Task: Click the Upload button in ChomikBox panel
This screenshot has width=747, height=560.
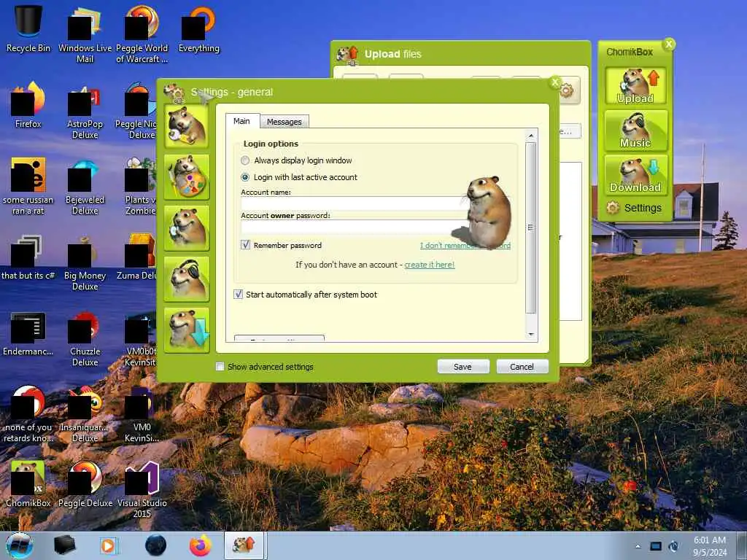Action: point(635,86)
